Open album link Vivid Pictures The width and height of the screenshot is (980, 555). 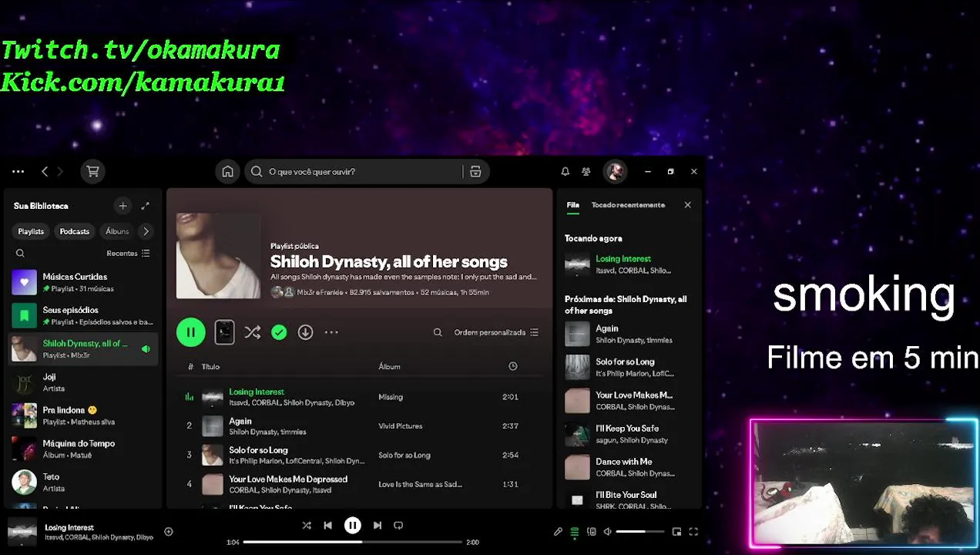400,425
